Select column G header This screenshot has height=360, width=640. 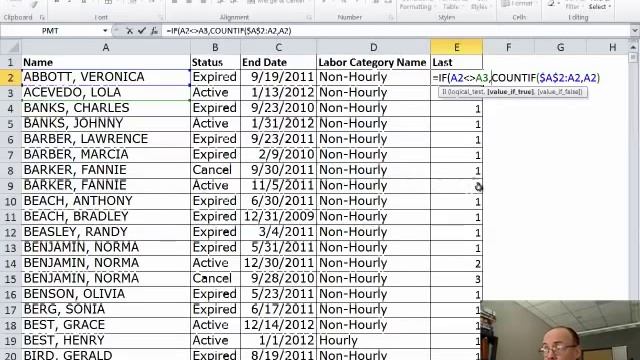(x=560, y=47)
